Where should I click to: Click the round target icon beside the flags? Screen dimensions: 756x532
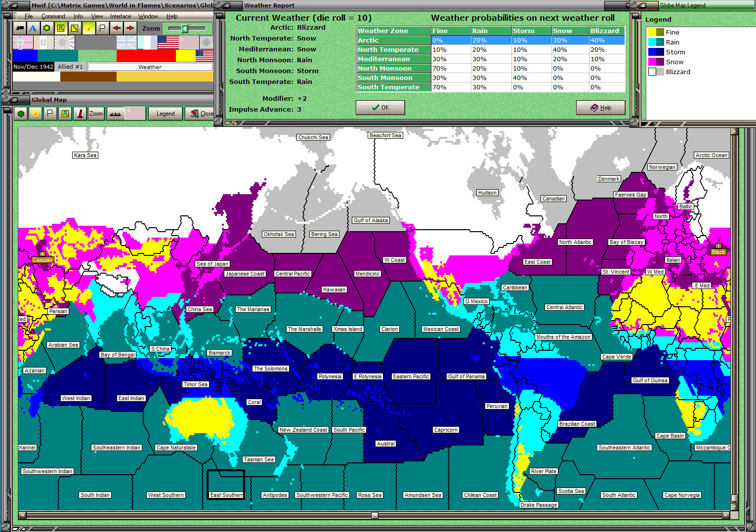tap(206, 42)
